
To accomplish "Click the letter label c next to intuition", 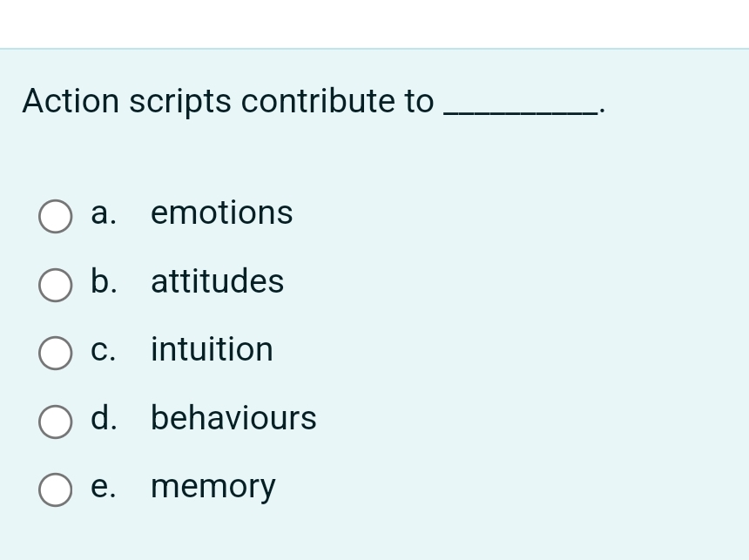I will coord(100,348).
